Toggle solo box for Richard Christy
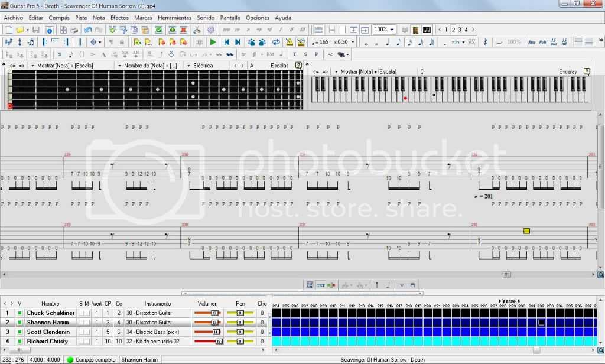 pyautogui.click(x=81, y=341)
